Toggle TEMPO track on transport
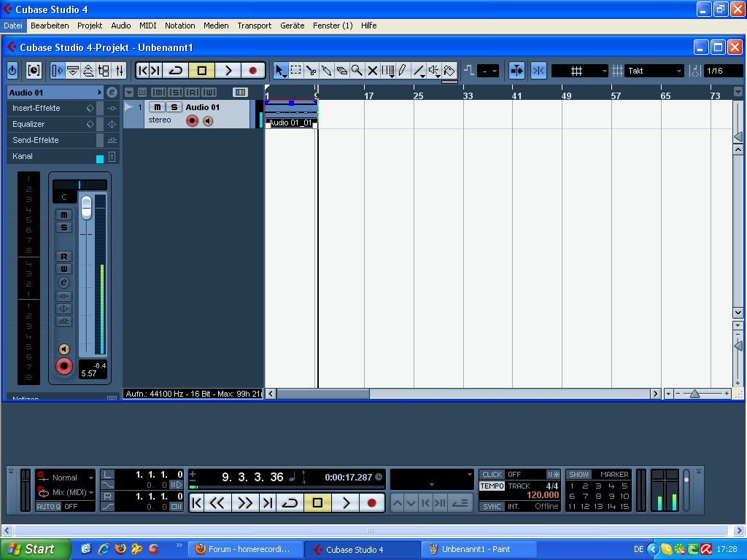 pyautogui.click(x=492, y=486)
